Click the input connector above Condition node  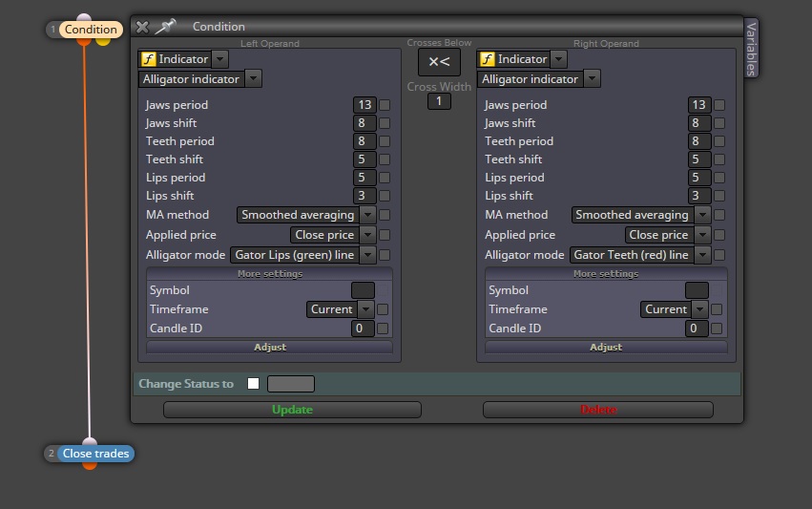tap(84, 17)
